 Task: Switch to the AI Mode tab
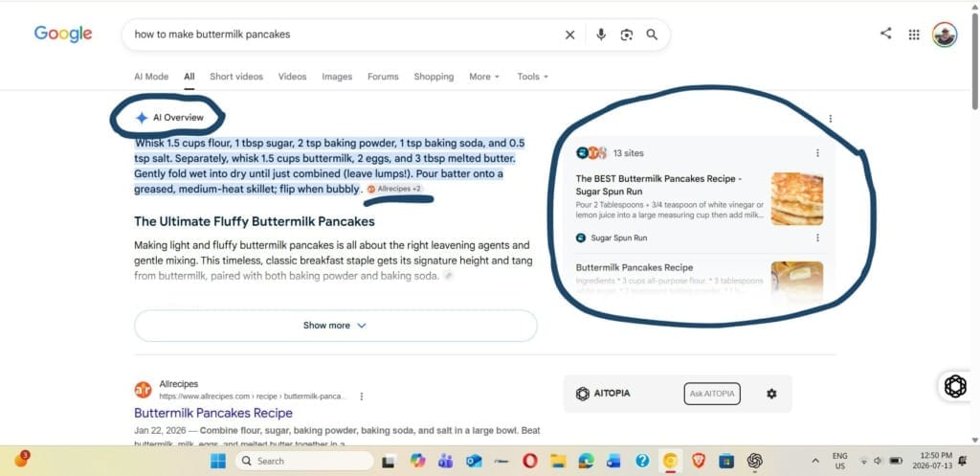pos(151,77)
